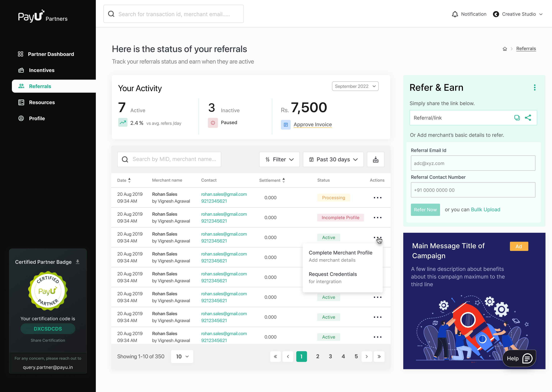This screenshot has width=552, height=392.
Task: Open Profile using the sidebar icon
Action: click(21, 118)
